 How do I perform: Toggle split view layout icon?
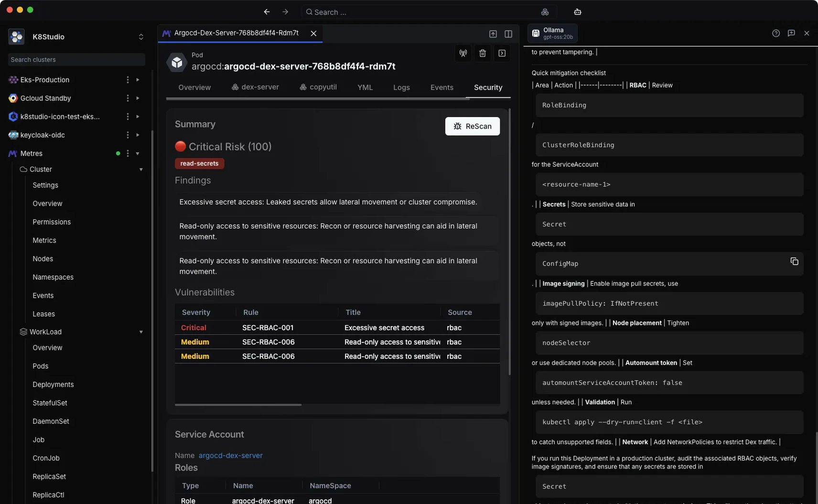tap(508, 34)
